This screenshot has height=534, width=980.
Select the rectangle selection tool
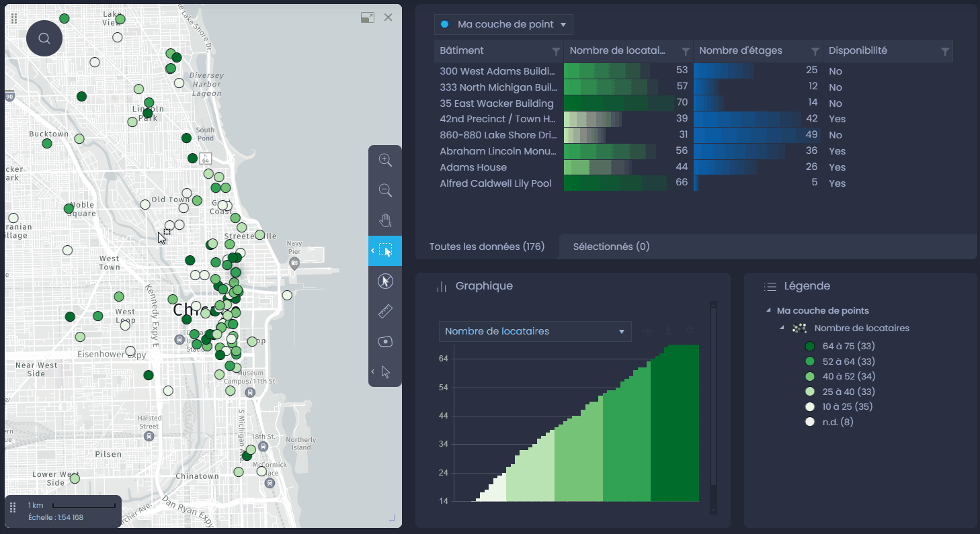click(385, 251)
